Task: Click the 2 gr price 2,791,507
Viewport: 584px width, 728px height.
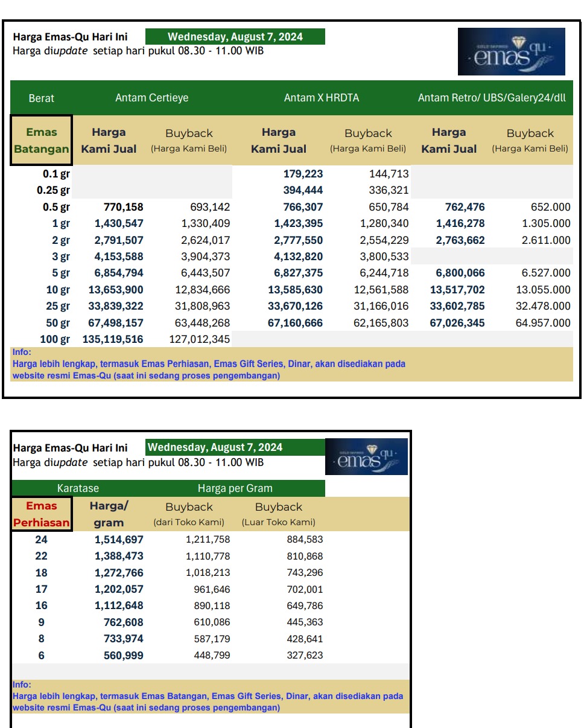Action: (119, 240)
